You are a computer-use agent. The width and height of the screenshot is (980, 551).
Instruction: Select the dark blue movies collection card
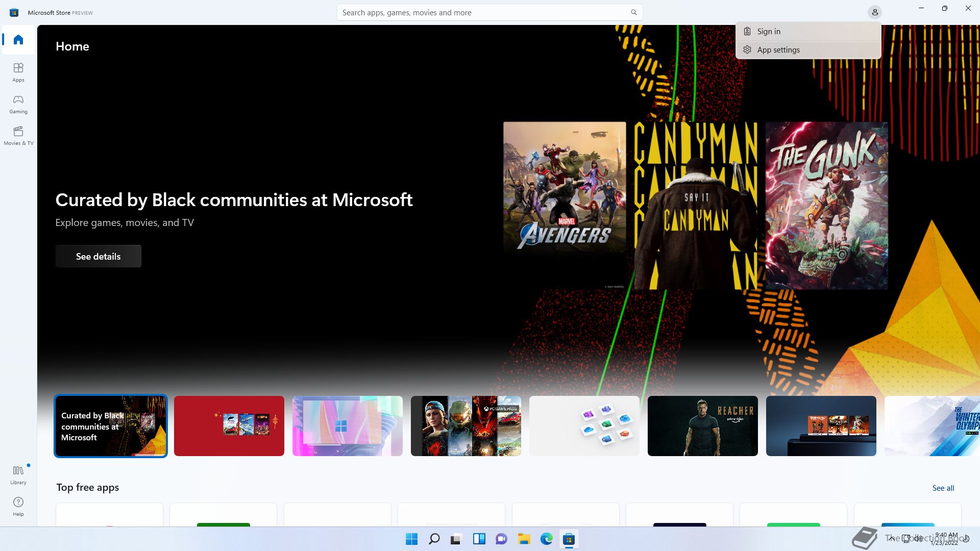coord(821,426)
